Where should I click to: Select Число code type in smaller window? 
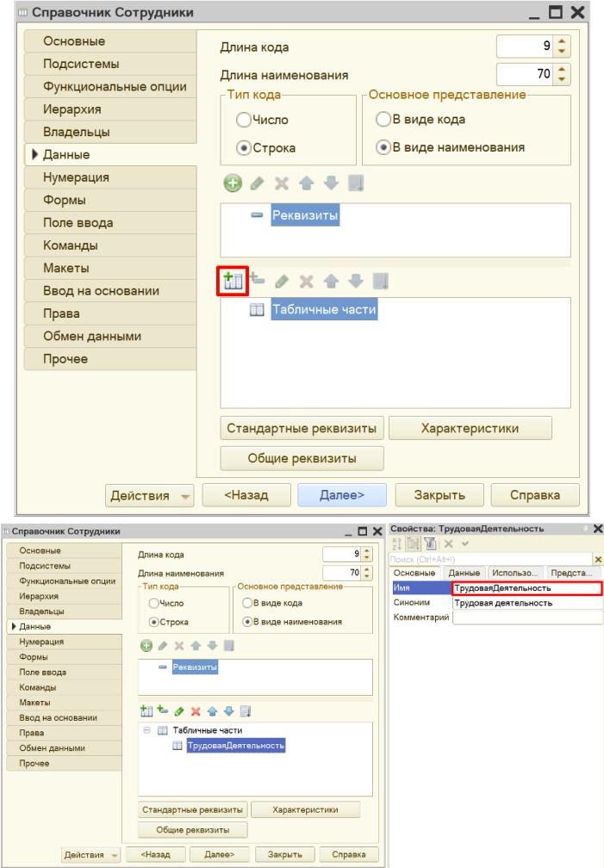pos(154,604)
